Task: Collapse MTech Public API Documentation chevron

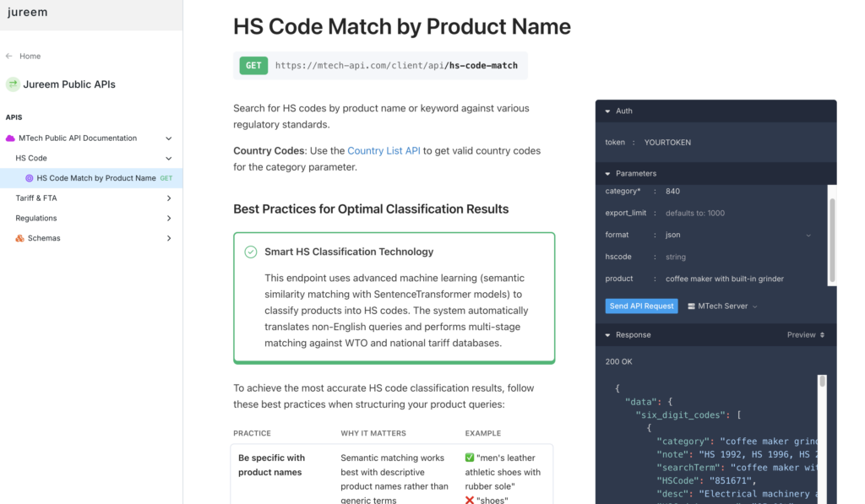Action: pos(169,138)
